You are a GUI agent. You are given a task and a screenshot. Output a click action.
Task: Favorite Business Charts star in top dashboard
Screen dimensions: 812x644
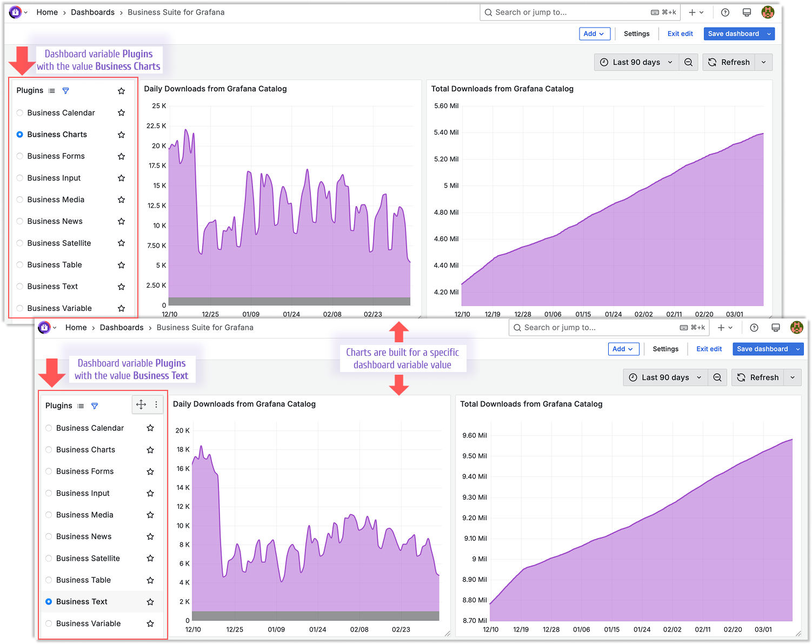tap(121, 135)
